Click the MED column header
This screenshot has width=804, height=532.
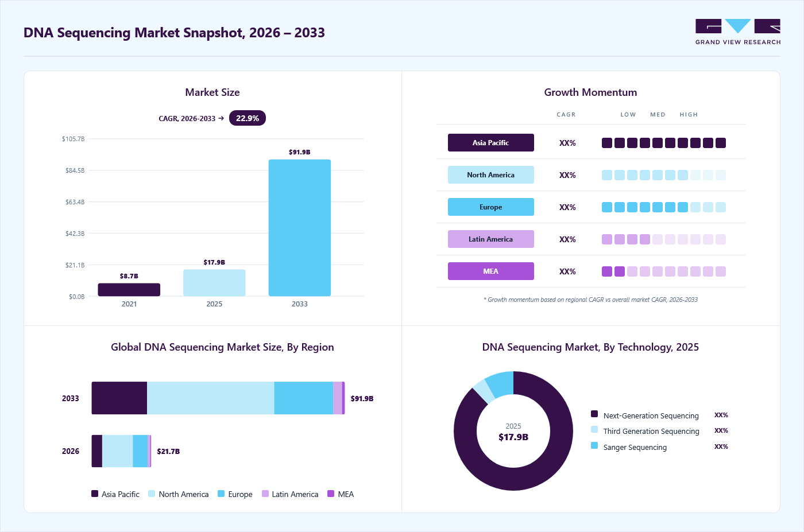tap(658, 115)
